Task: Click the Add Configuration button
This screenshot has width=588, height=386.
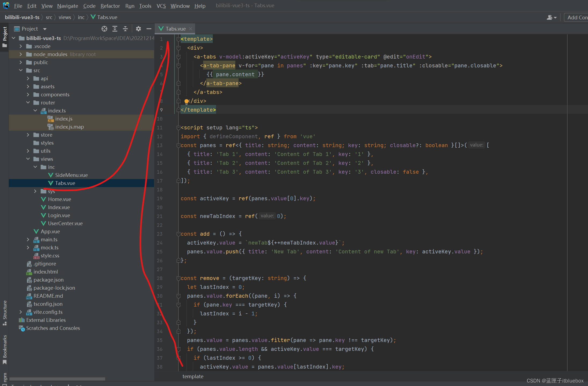Action: (577, 17)
